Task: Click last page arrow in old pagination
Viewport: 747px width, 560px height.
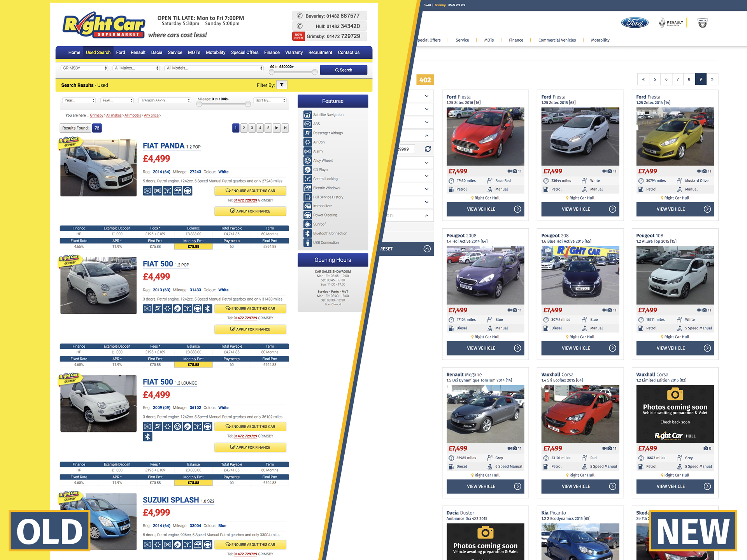Action: click(285, 128)
